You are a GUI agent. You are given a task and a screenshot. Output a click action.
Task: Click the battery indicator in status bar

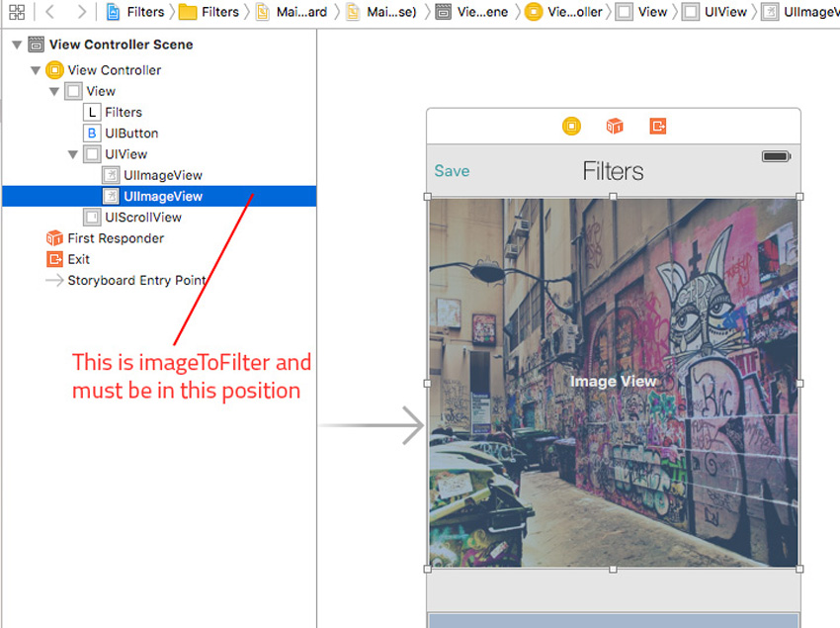click(776, 156)
